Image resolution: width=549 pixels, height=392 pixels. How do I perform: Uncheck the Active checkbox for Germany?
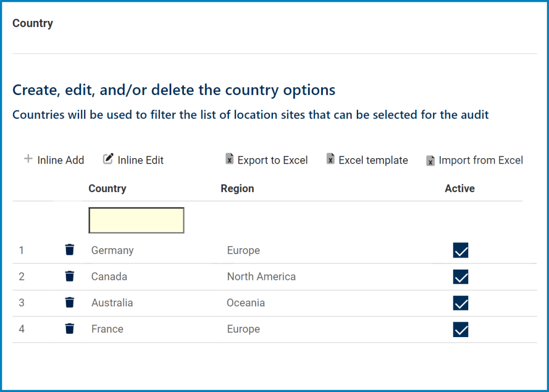(x=461, y=250)
